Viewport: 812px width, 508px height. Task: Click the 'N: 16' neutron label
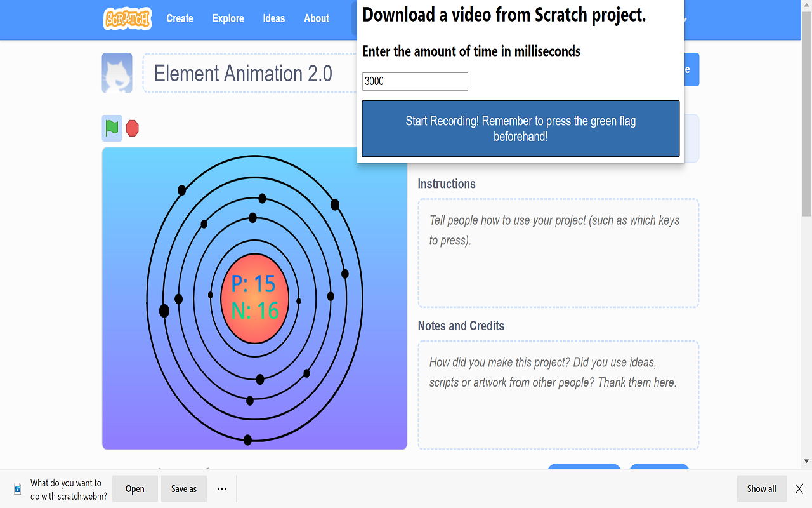coord(255,311)
